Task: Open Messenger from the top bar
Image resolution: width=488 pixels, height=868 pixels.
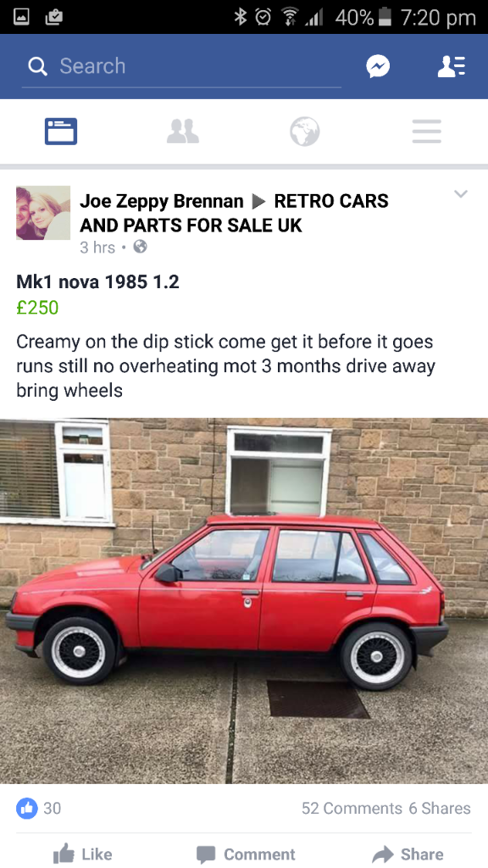Action: [x=378, y=66]
